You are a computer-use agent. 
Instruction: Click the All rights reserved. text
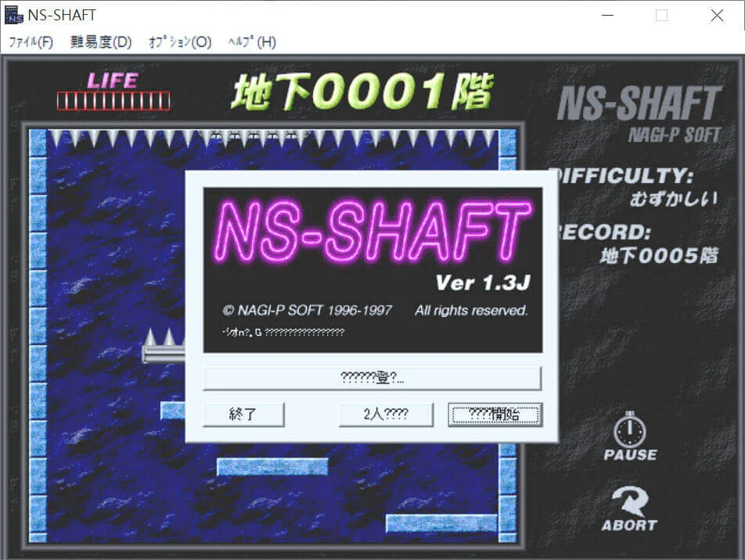(x=471, y=311)
